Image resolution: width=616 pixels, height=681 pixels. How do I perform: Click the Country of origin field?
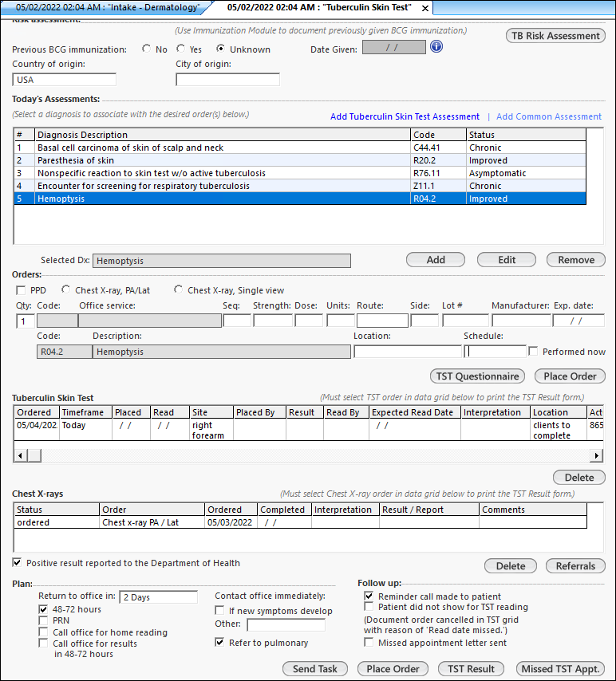(x=65, y=80)
